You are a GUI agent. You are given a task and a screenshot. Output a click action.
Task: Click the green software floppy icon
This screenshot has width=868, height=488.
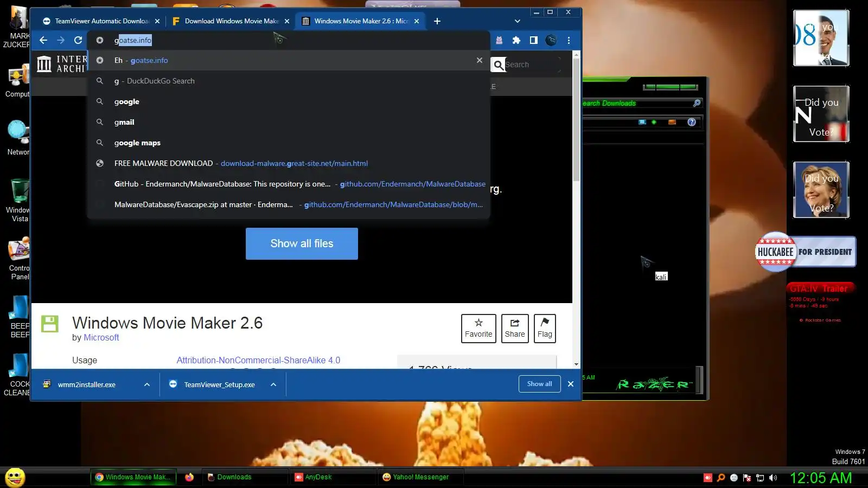50,324
